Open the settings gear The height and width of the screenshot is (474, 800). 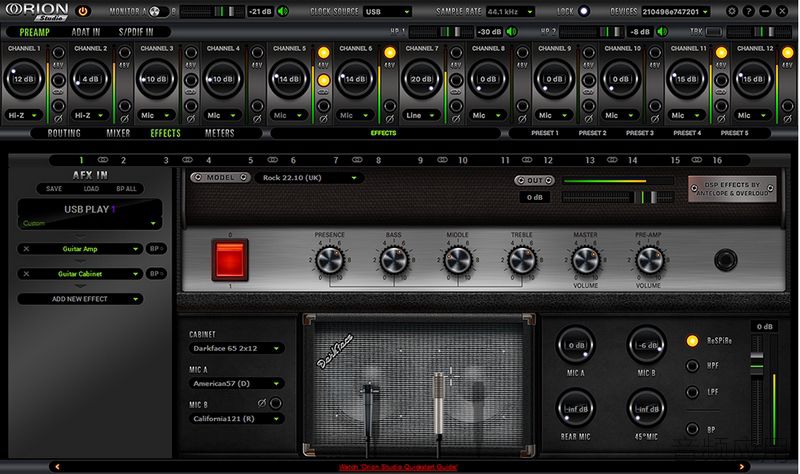(x=732, y=11)
